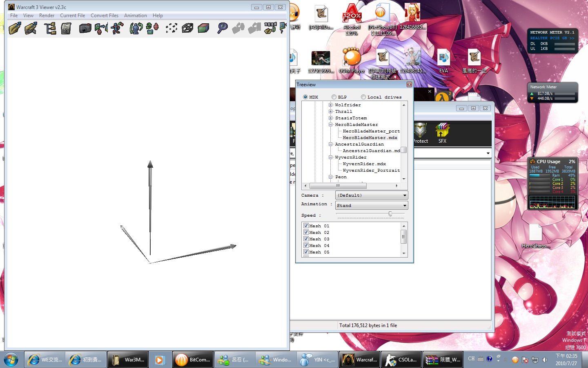This screenshot has height=368, width=588.
Task: Click the dotted points render icon
Action: [171, 28]
